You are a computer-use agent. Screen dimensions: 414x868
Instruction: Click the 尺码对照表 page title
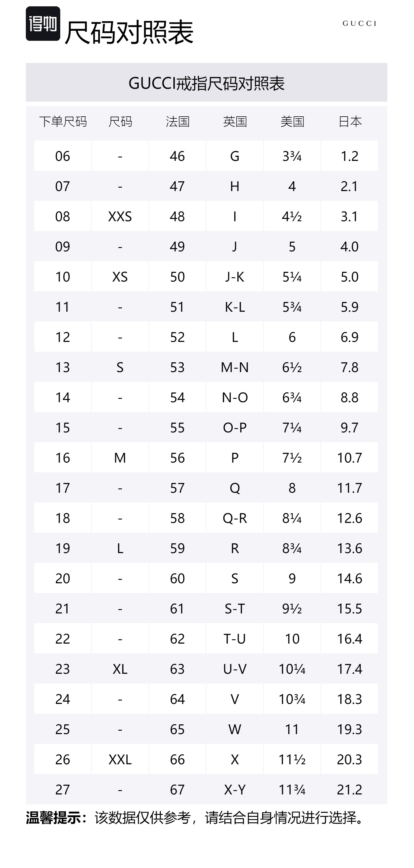pos(129,32)
